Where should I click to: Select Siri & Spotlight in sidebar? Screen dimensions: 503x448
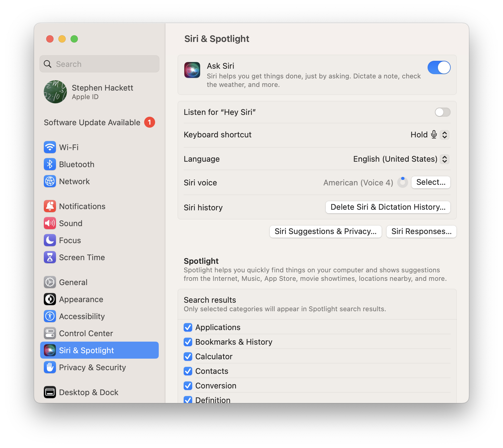99,350
